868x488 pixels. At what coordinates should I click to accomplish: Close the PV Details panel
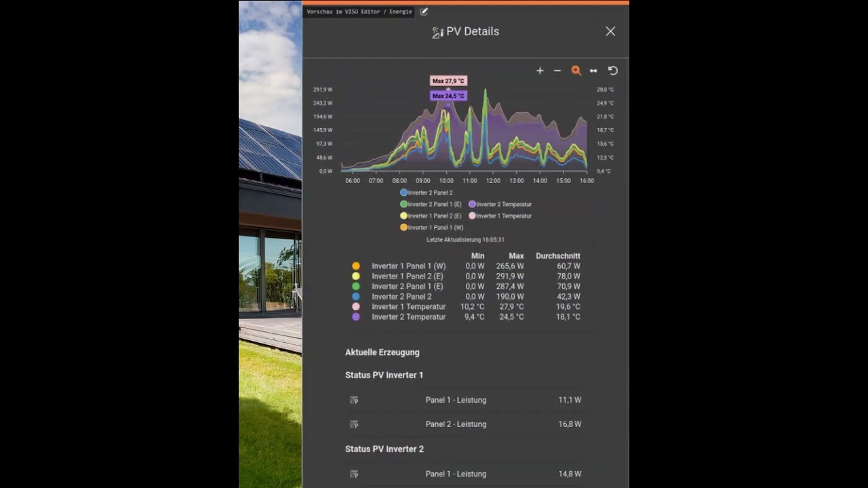610,31
